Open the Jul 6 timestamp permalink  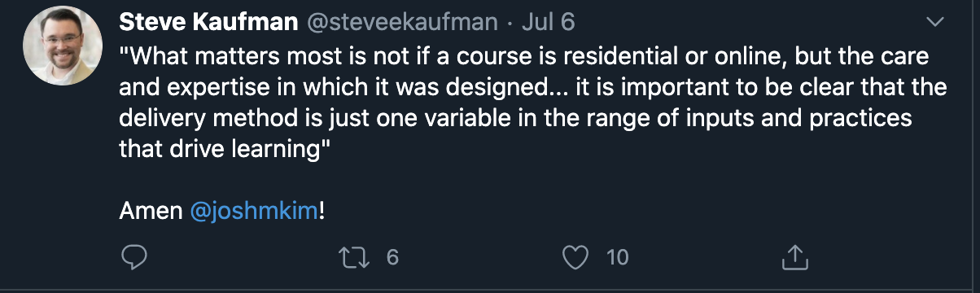point(548,22)
